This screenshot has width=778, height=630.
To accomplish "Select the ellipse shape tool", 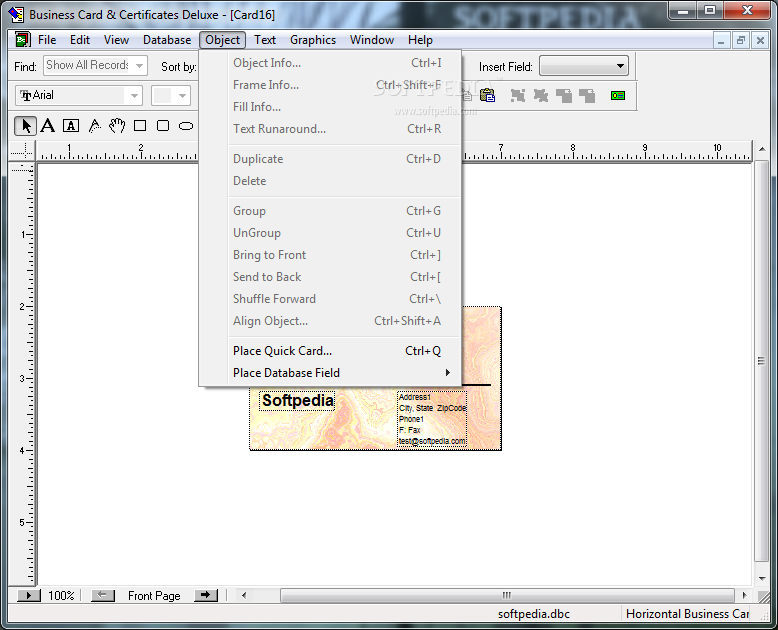I will pos(186,126).
